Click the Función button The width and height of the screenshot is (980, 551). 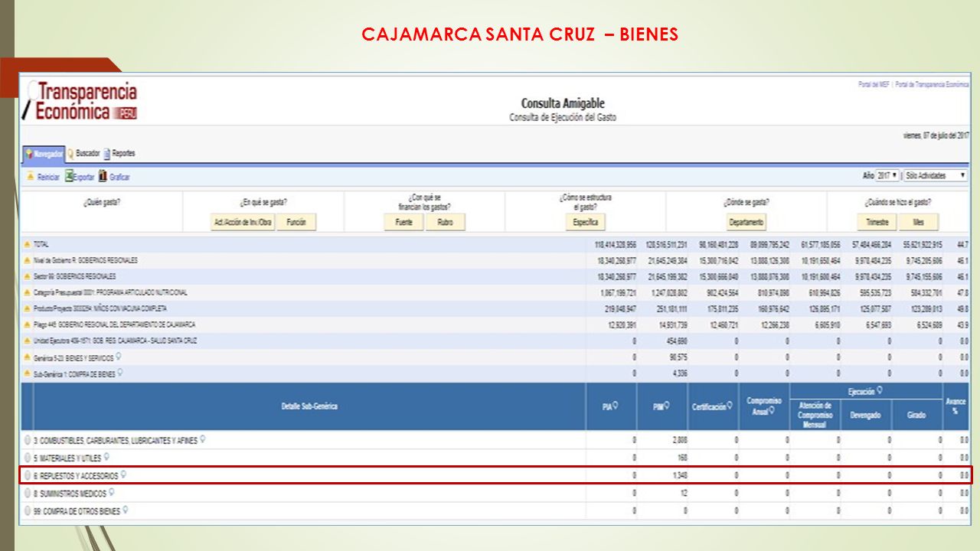pyautogui.click(x=296, y=222)
